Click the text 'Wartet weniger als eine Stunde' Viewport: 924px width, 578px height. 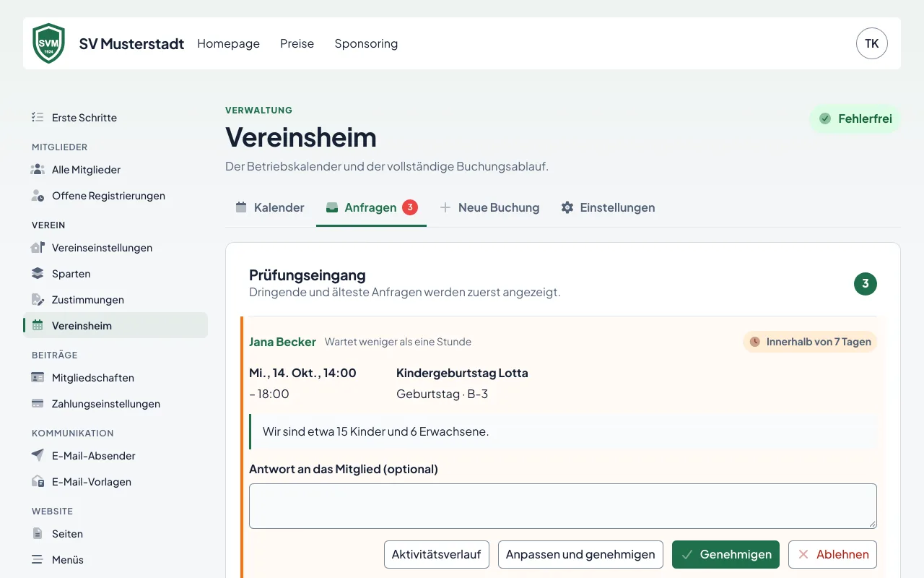(398, 342)
